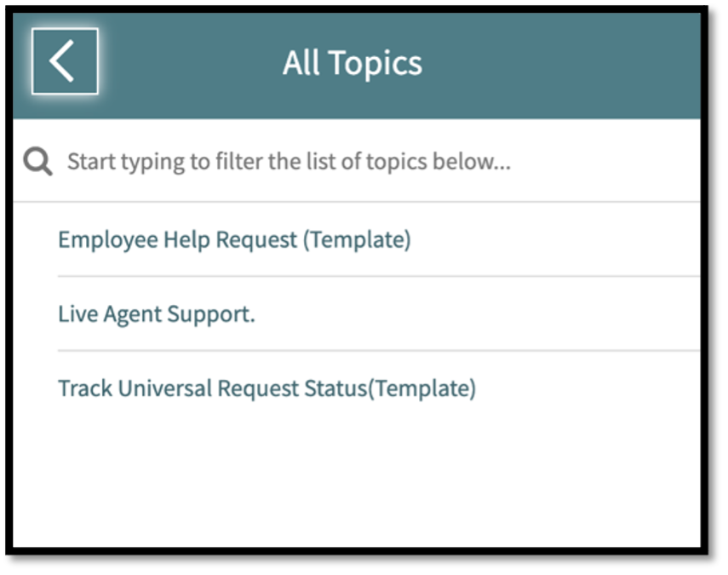Viewport: 728px width, 575px height.
Task: Select the Track Universal Request Status item
Action: 266,388
